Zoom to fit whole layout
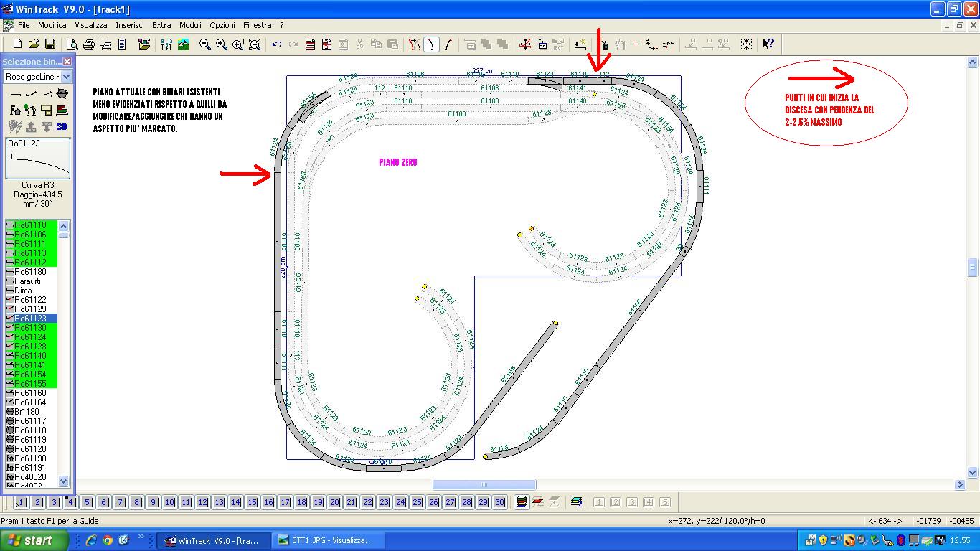The height and width of the screenshot is (551, 980). (255, 44)
